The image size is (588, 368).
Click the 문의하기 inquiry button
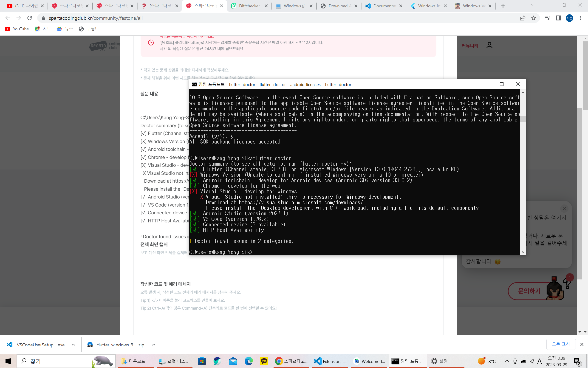[x=529, y=291]
